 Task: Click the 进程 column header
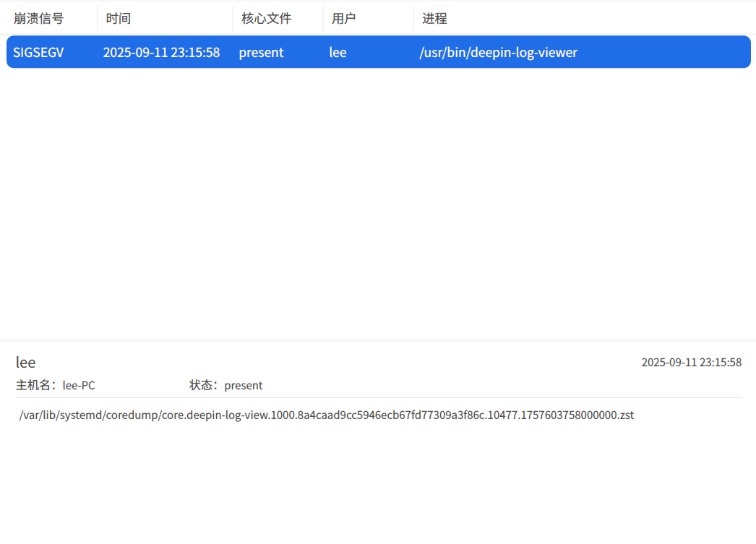[434, 18]
